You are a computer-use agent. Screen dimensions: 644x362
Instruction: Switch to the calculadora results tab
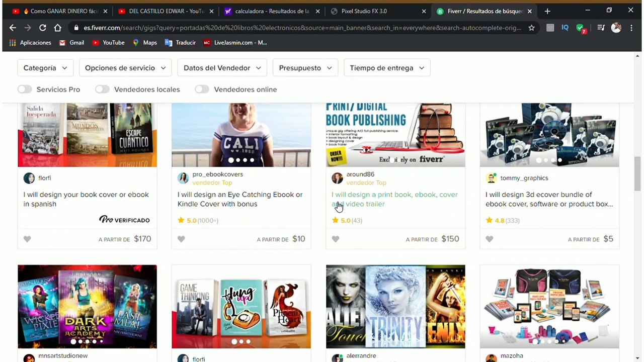pyautogui.click(x=271, y=11)
